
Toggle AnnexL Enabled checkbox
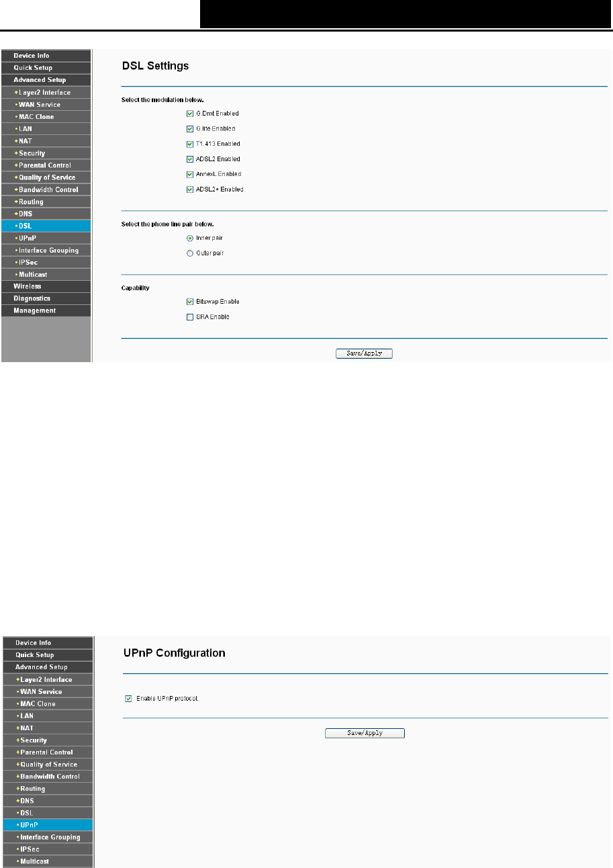pos(190,174)
